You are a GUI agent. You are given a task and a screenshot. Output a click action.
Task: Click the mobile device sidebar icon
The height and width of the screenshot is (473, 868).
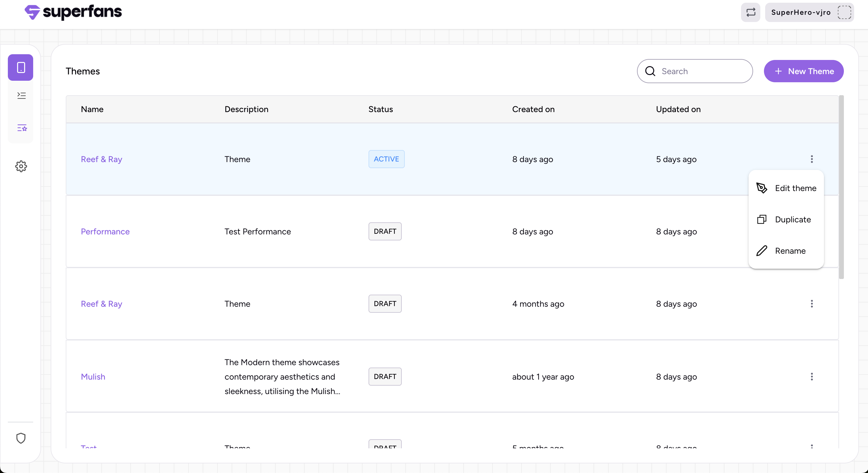point(21,67)
